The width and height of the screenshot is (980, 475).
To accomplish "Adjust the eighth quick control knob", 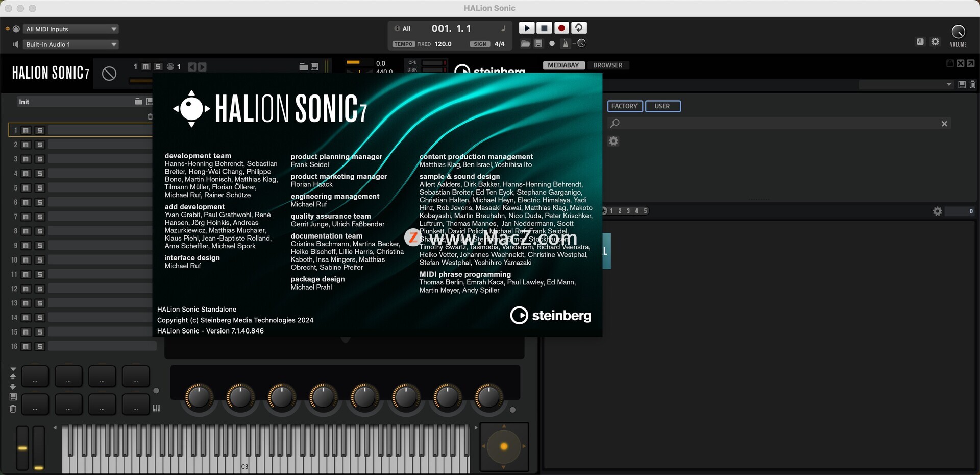I will click(489, 397).
